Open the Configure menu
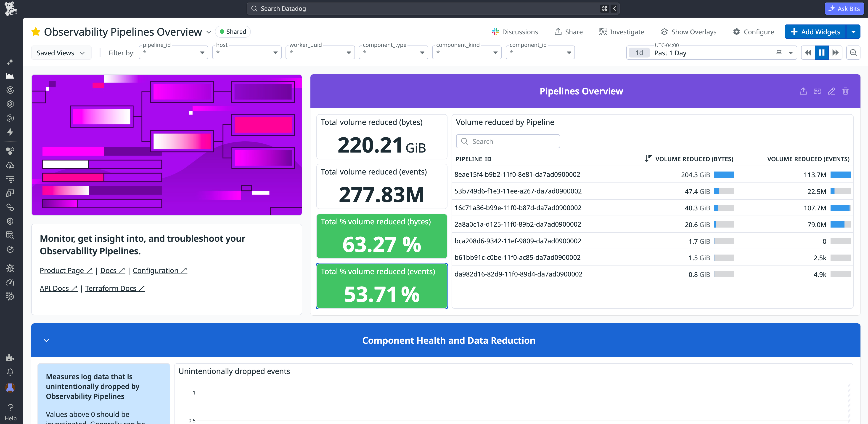868x424 pixels. click(754, 31)
